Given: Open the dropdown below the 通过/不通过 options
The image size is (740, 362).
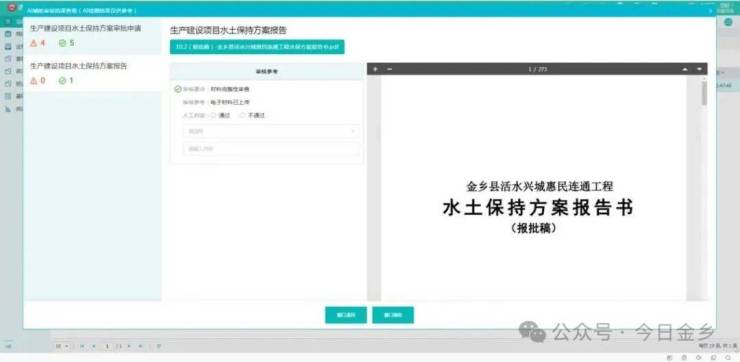Looking at the screenshot, I should [271, 131].
